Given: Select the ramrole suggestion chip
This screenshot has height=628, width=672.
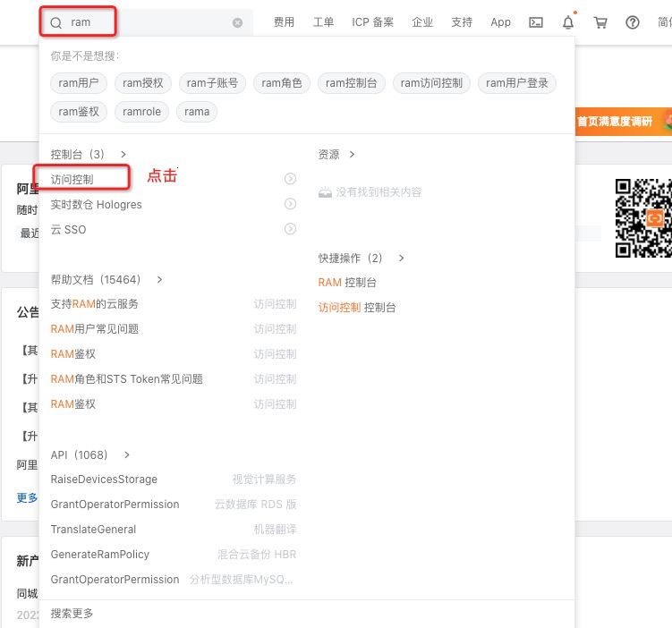Looking at the screenshot, I should [141, 112].
